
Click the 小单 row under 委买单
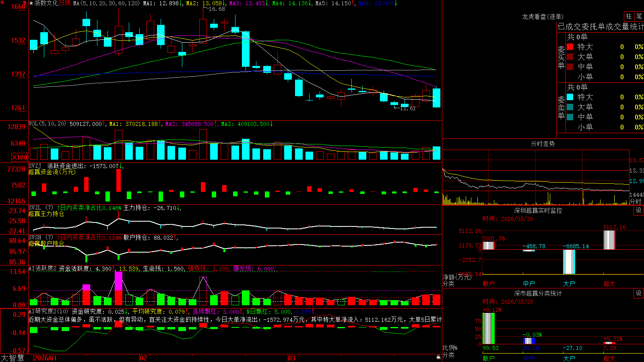click(605, 77)
